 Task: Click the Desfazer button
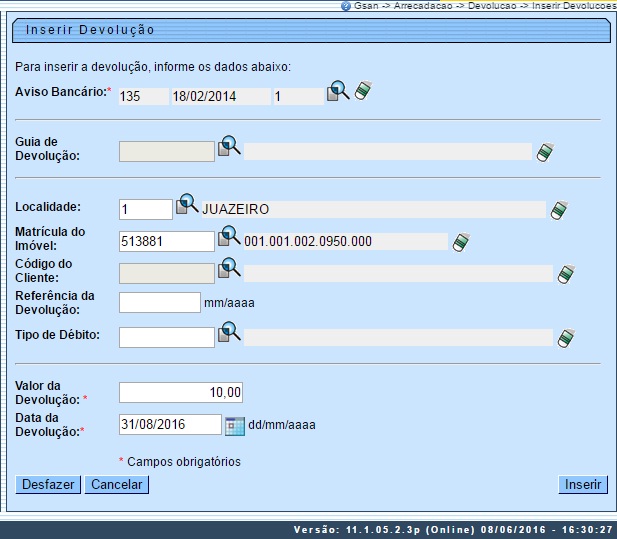(x=48, y=485)
